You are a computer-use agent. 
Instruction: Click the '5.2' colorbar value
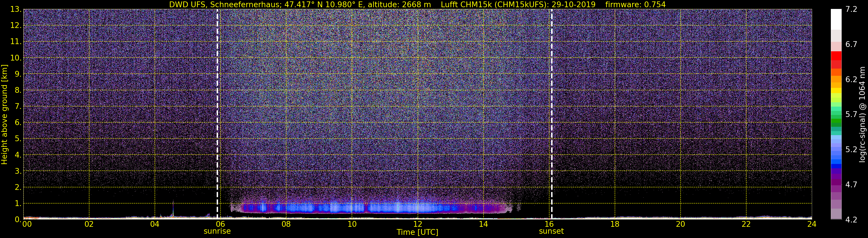pyautogui.click(x=851, y=150)
